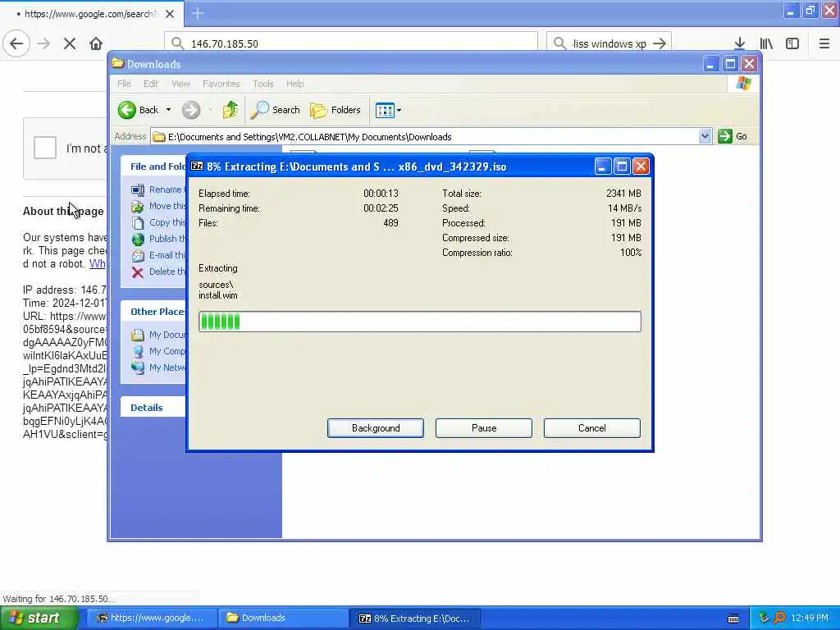Click Move this file task
840x630 pixels.
point(160,206)
